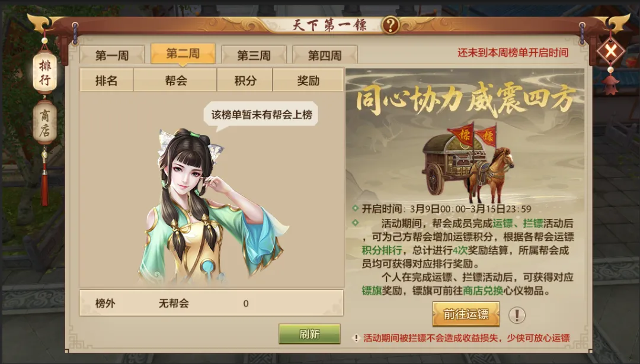
Task: Click the 商店兑换 green link text
Action: point(484,291)
